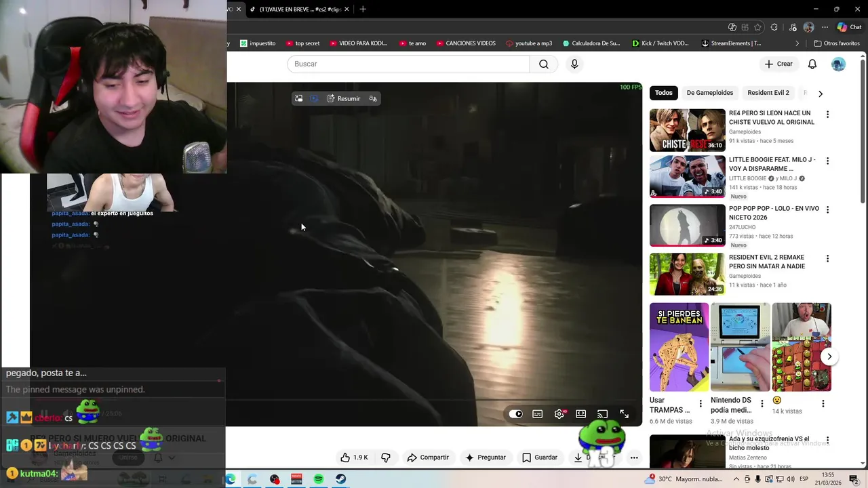Select the Resident Evil 2 filter chip

tap(768, 93)
